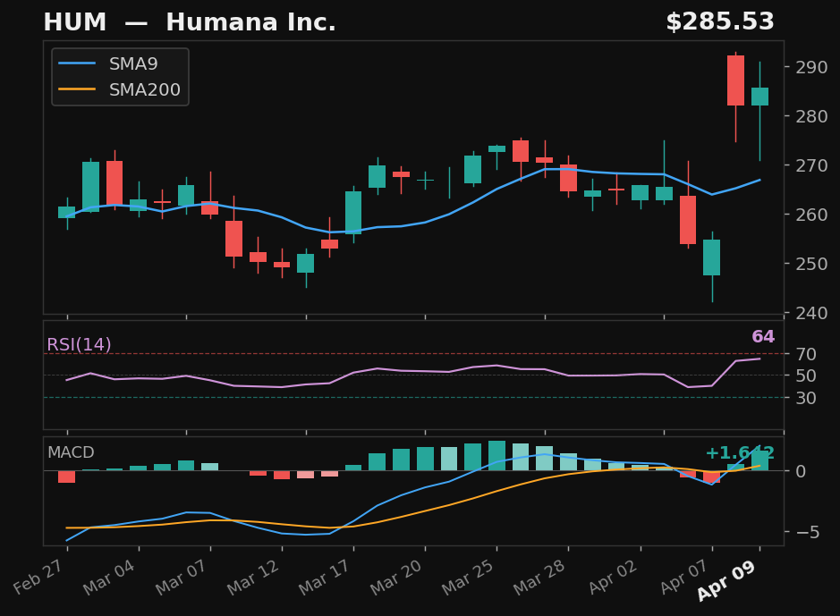The height and width of the screenshot is (616, 840).
Task: Click the Apr 02 date label
Action: (613, 578)
